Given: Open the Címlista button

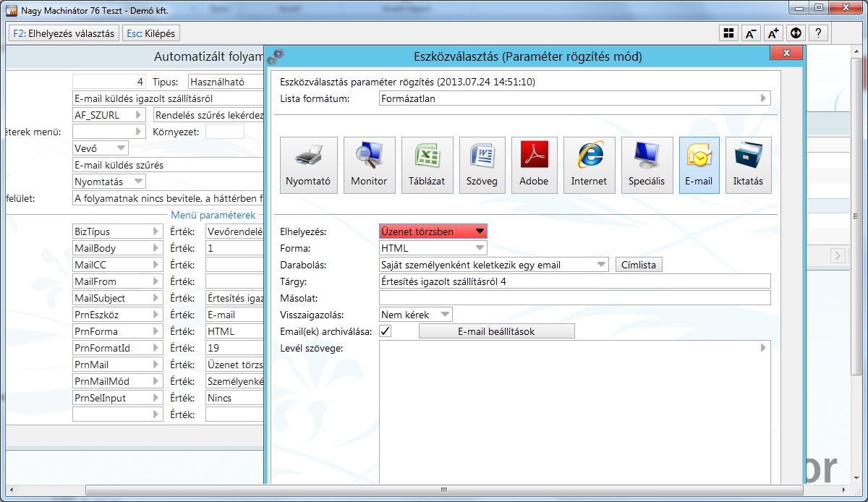Looking at the screenshot, I should click(639, 265).
